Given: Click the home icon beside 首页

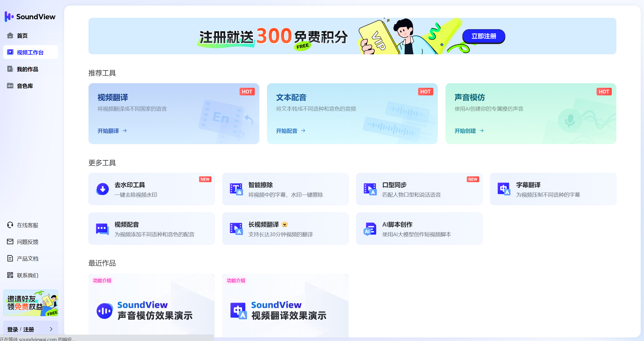Looking at the screenshot, I should pos(10,36).
